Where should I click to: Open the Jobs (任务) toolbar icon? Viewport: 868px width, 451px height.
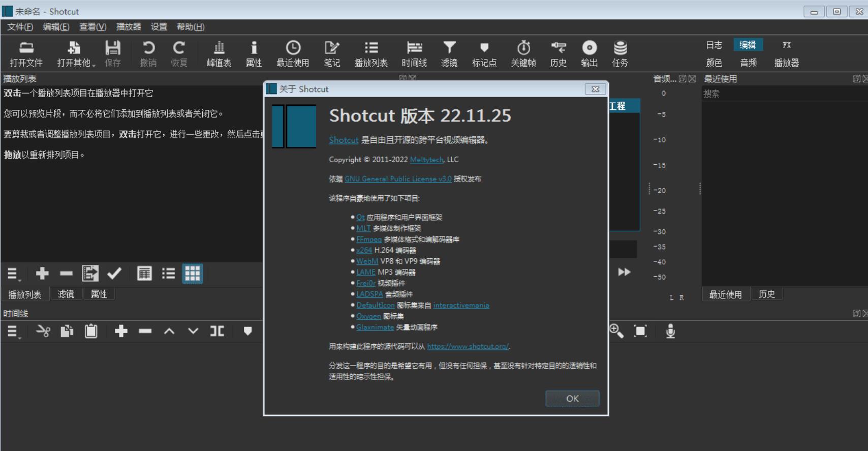(x=620, y=53)
